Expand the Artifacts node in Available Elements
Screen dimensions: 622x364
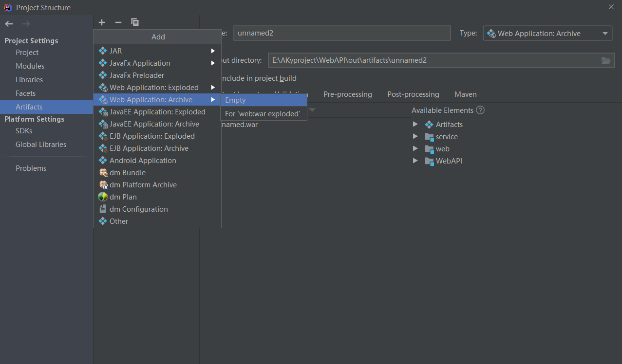click(x=415, y=125)
